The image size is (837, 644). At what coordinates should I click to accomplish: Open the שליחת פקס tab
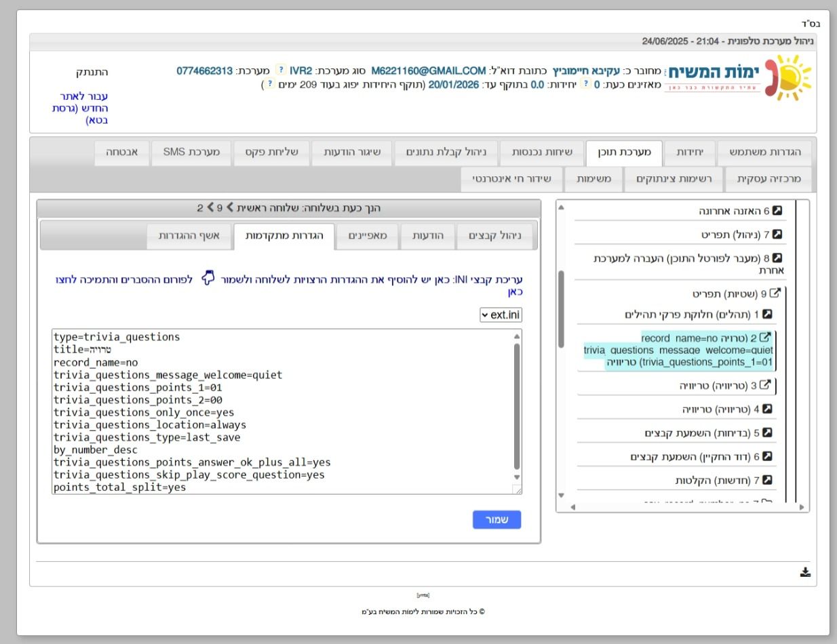coord(271,153)
